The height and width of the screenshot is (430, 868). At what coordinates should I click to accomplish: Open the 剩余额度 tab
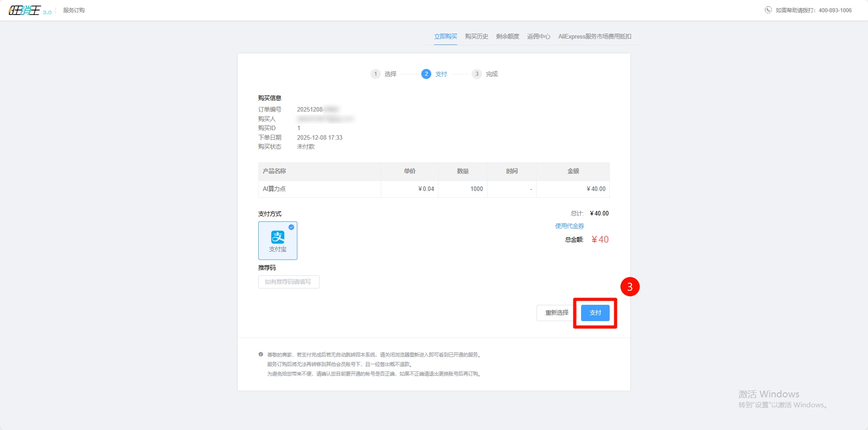tap(508, 36)
